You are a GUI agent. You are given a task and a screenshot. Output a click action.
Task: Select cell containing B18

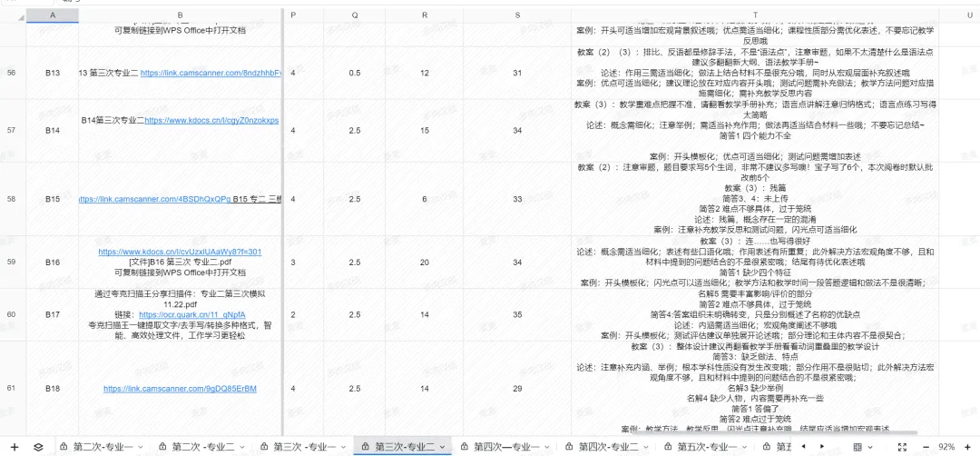[53, 389]
